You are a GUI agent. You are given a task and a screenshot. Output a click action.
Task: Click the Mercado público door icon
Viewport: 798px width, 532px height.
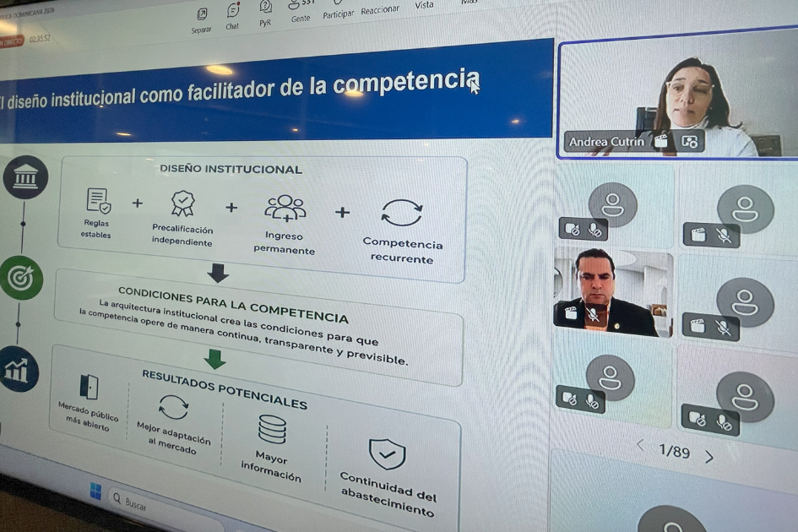[89, 387]
